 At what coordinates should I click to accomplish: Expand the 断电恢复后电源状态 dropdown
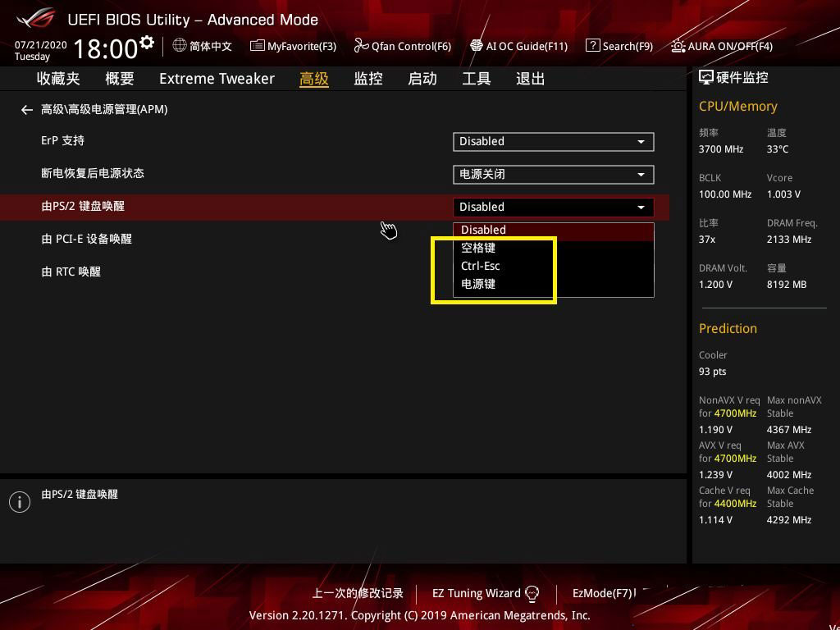click(553, 174)
